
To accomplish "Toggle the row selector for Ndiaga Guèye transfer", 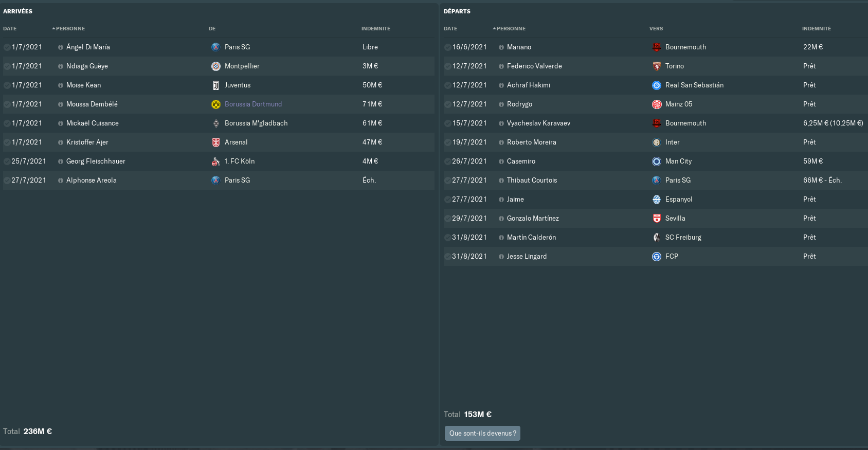I will point(7,66).
